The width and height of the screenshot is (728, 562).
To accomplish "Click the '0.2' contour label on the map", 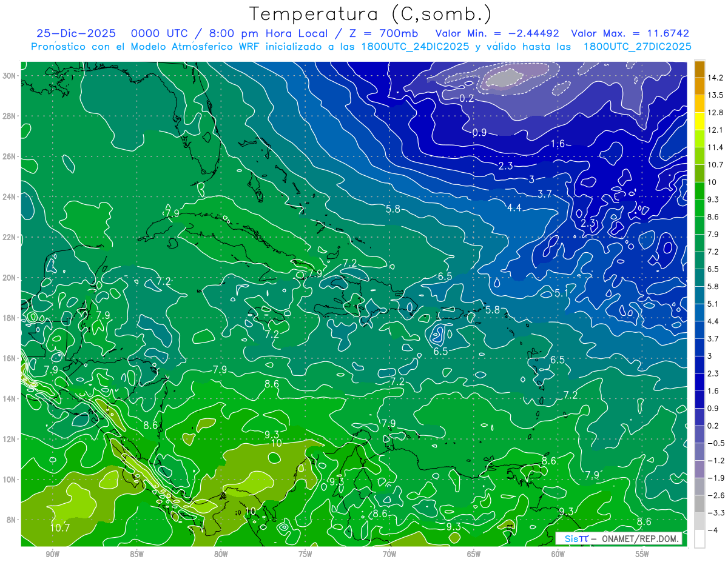I will [467, 98].
